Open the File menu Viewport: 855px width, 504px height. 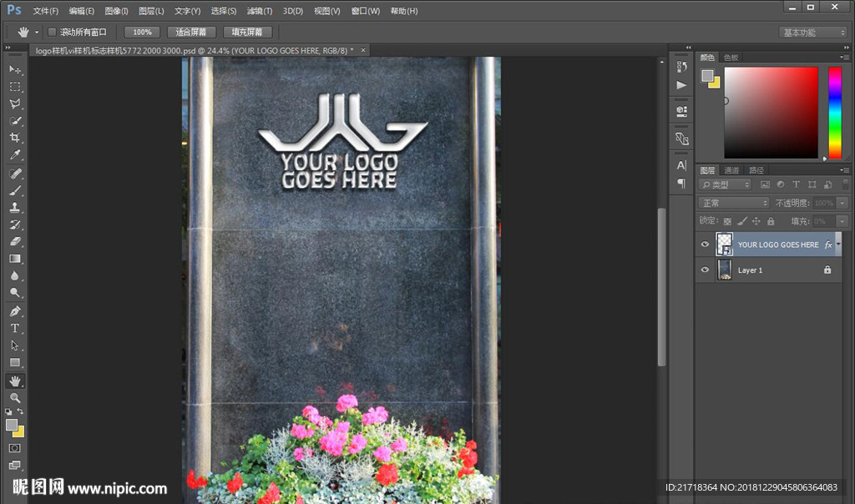click(45, 11)
